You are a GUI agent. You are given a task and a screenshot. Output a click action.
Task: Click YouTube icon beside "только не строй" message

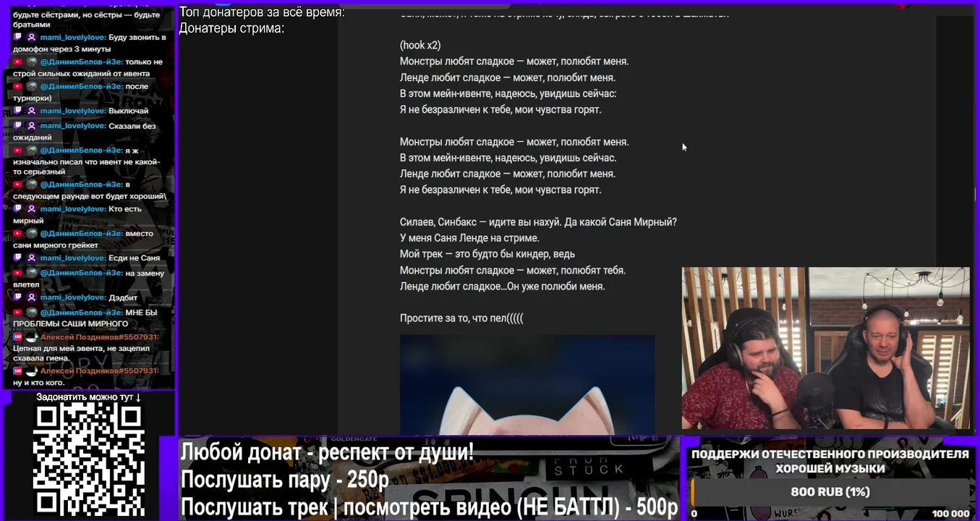(17, 62)
